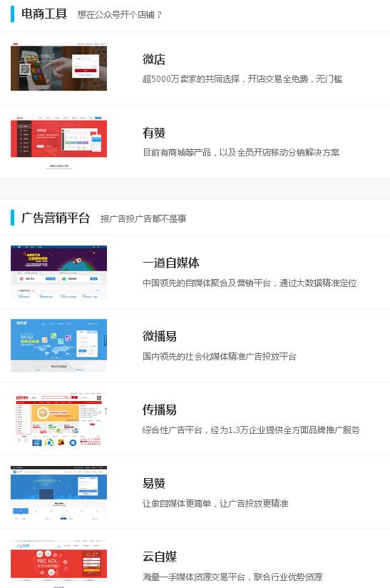Click the 有赞 description about 有商城 products

tap(241, 153)
